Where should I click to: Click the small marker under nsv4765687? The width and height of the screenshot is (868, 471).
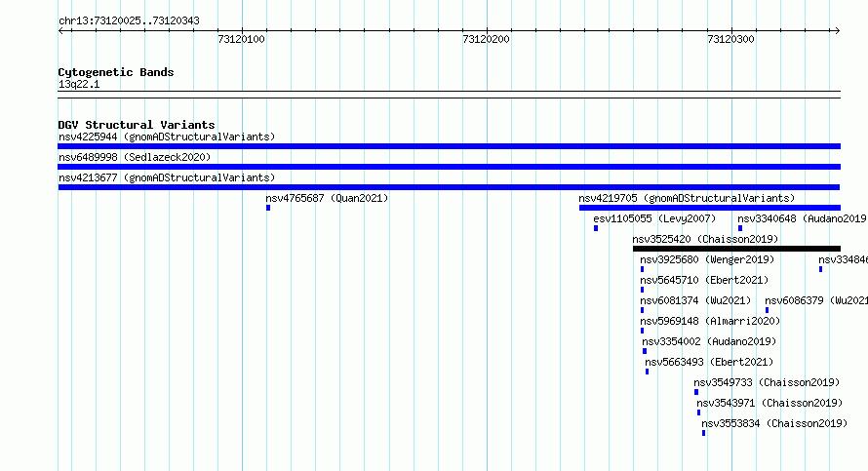268,208
